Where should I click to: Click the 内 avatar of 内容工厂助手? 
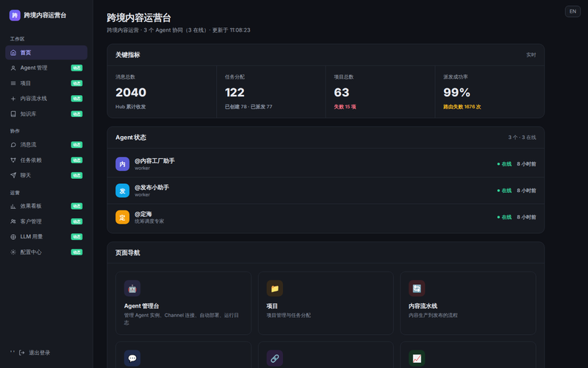[122, 164]
